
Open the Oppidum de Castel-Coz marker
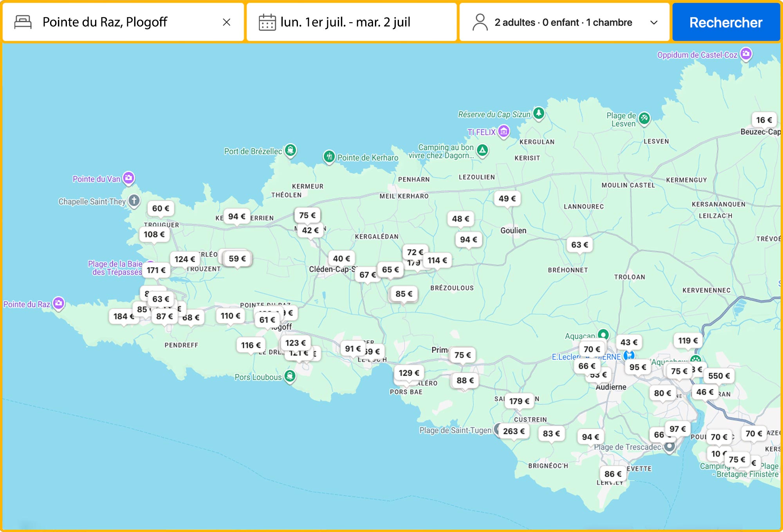(x=747, y=53)
